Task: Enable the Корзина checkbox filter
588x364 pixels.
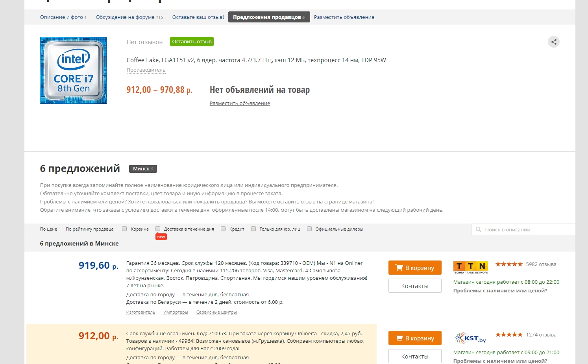Action: pyautogui.click(x=124, y=229)
